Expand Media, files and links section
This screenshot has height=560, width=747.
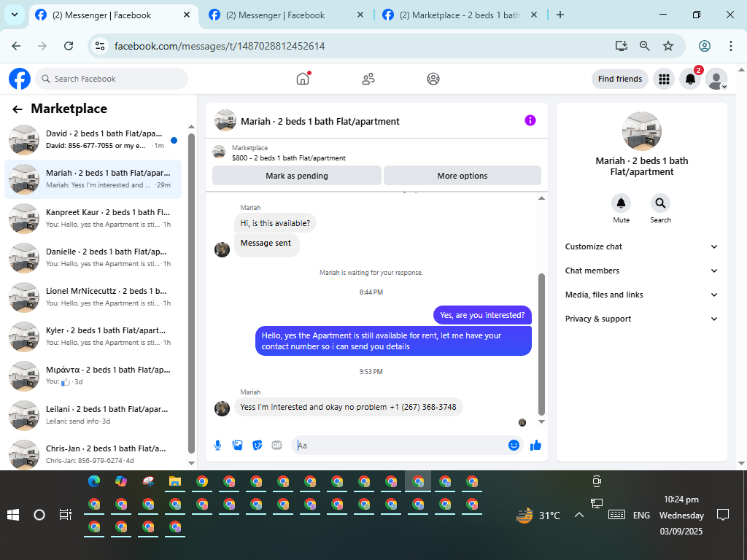641,295
